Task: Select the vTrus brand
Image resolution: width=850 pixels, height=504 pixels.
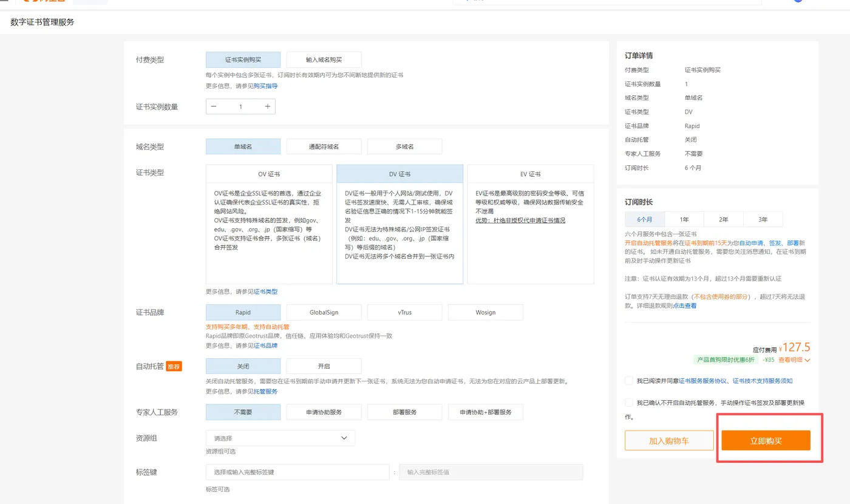Action: click(405, 312)
